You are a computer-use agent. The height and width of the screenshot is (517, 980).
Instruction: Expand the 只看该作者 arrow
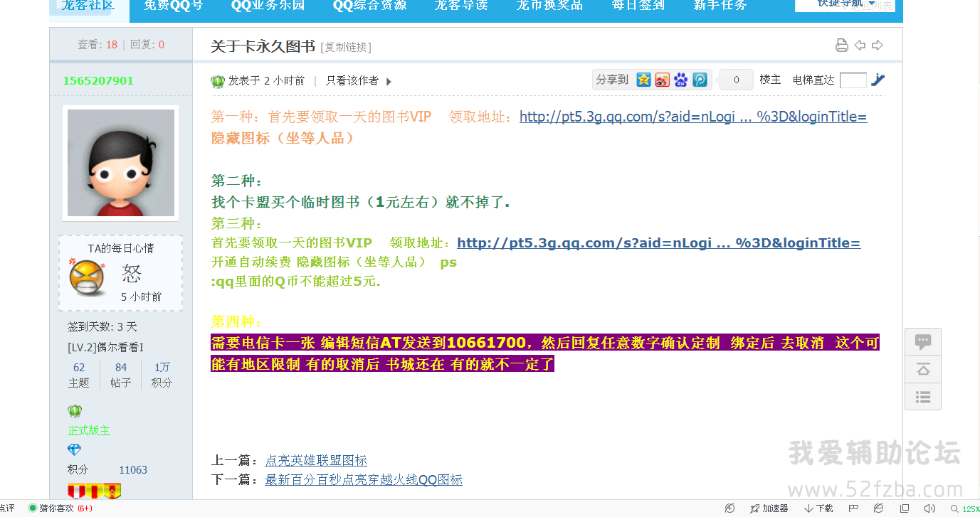(x=389, y=82)
